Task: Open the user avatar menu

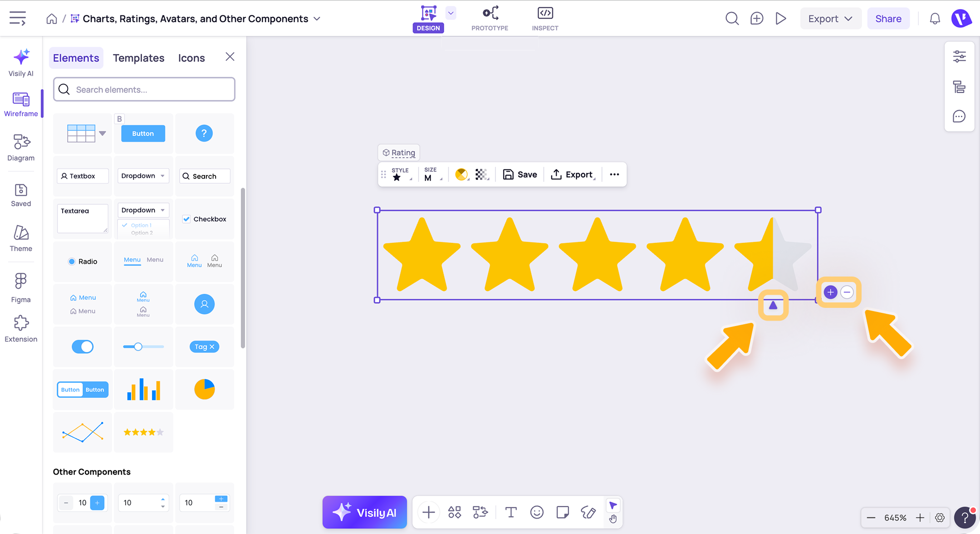Action: (961, 19)
